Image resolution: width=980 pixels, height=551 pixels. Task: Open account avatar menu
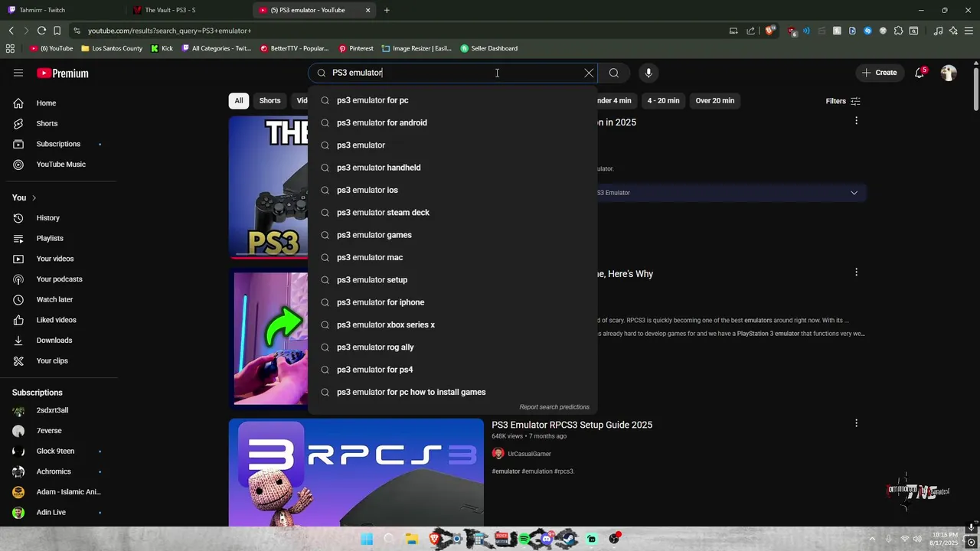click(x=949, y=73)
